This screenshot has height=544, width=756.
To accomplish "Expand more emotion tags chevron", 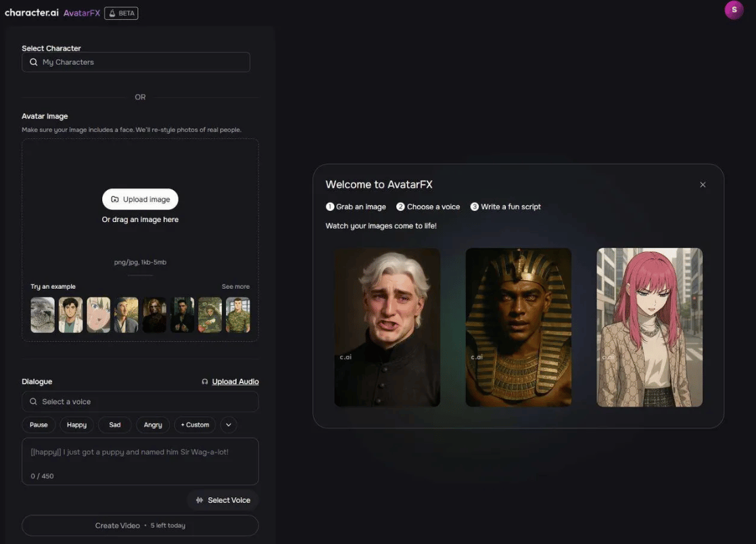I will point(229,425).
